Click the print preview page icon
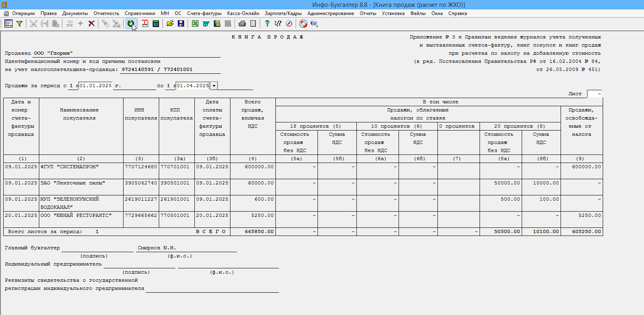Screen dimensions: 644x315 [253, 24]
